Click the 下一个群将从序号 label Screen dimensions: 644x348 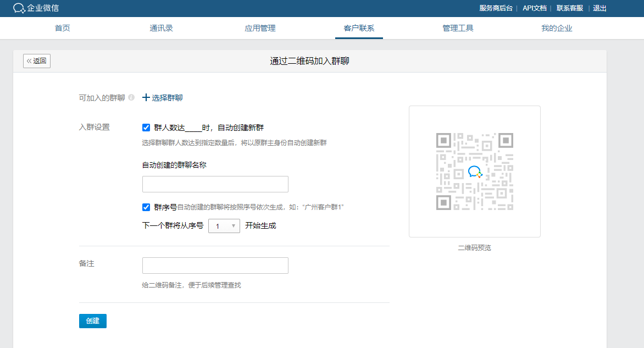(x=173, y=225)
